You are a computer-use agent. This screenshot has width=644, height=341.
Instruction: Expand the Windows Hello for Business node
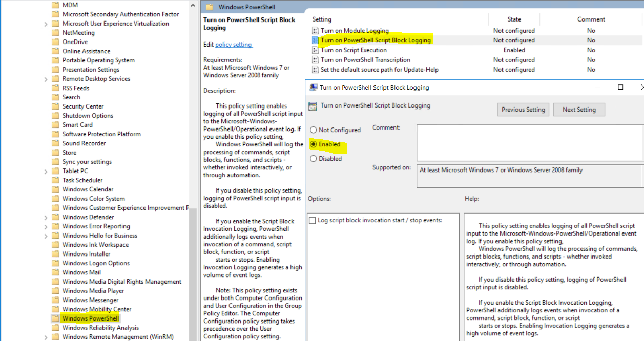pyautogui.click(x=46, y=236)
